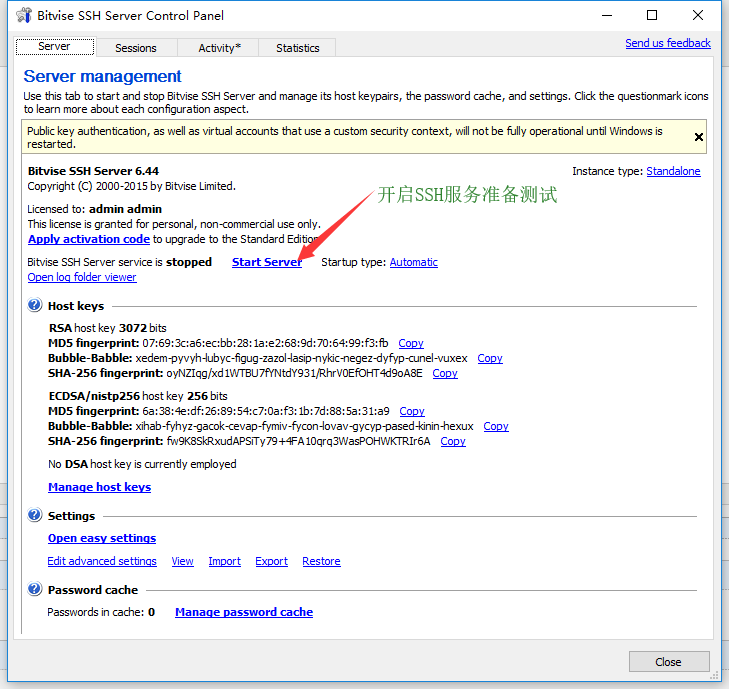Click Apply activation code link
Image resolution: width=729 pixels, height=689 pixels.
coord(89,239)
